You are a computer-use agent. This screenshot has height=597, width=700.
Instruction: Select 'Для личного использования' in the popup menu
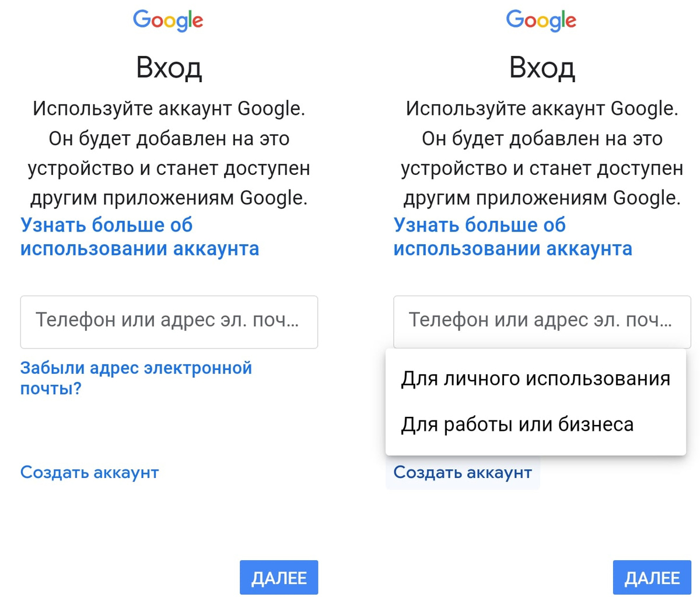coord(535,378)
